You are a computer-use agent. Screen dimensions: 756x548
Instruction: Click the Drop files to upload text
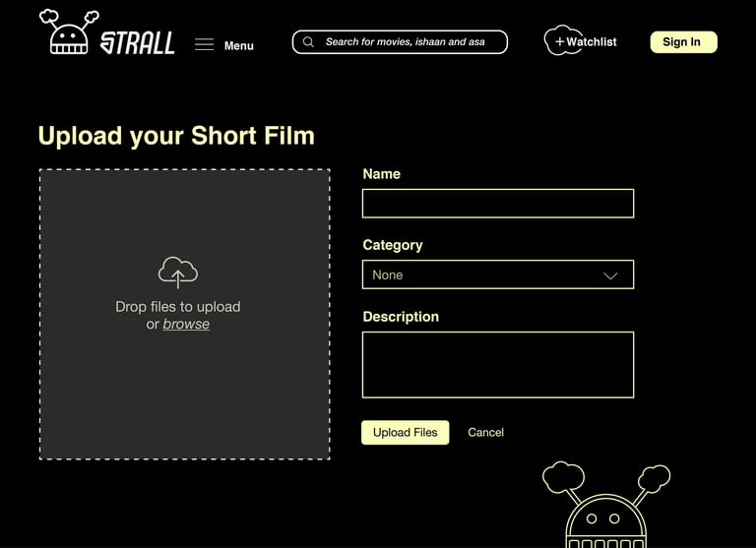coord(178,307)
